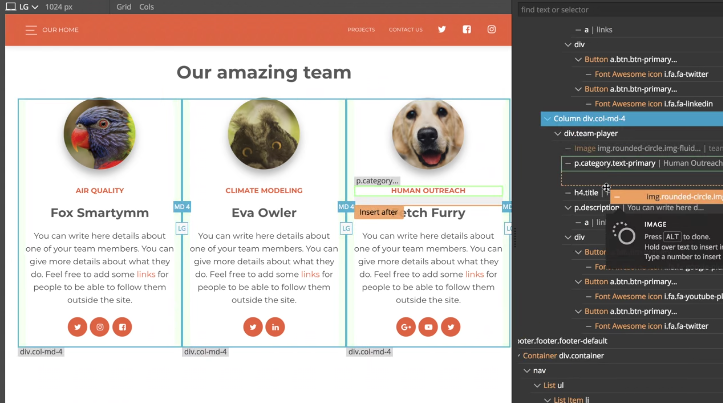Click the LG badge right of Fox Smartymm's column

click(182, 228)
